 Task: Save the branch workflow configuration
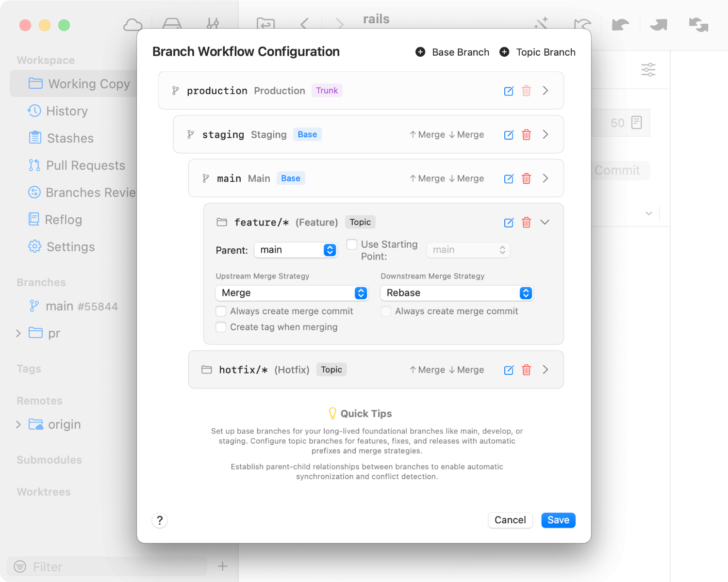(558, 520)
